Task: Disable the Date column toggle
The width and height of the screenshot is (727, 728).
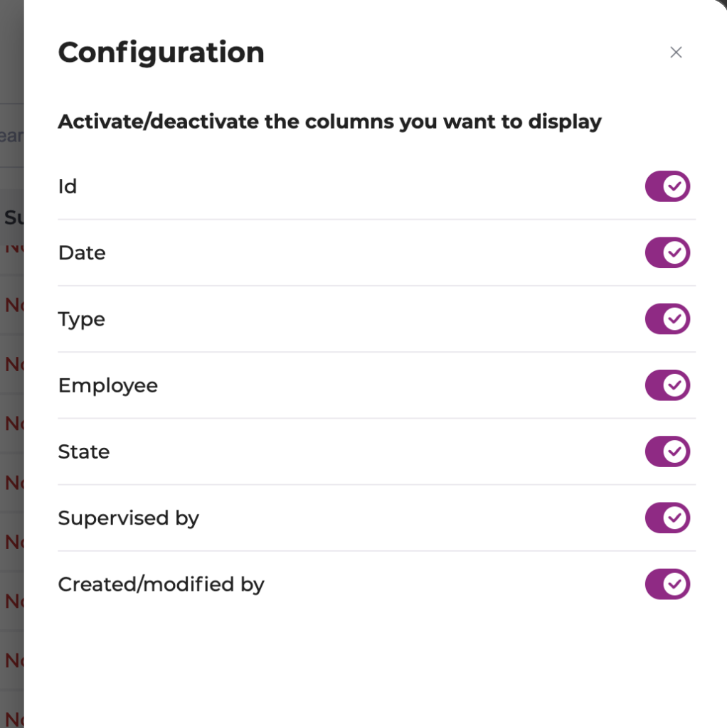Action: pos(667,252)
